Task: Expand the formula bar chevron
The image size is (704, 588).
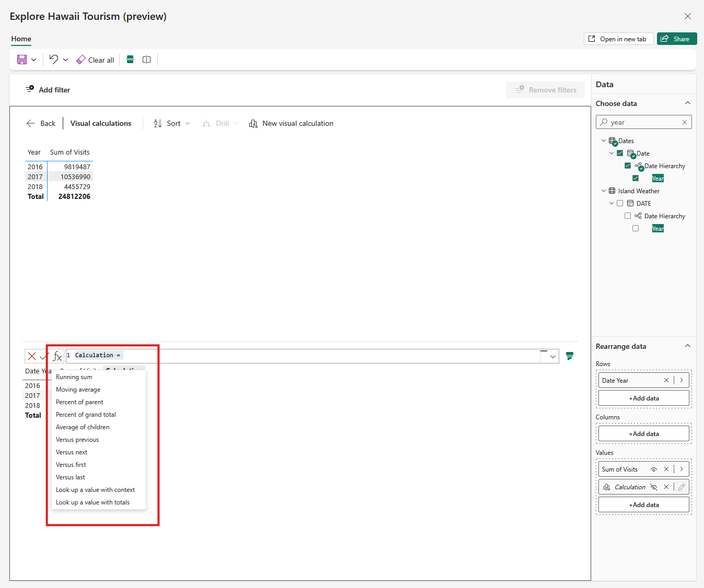Action: (553, 357)
